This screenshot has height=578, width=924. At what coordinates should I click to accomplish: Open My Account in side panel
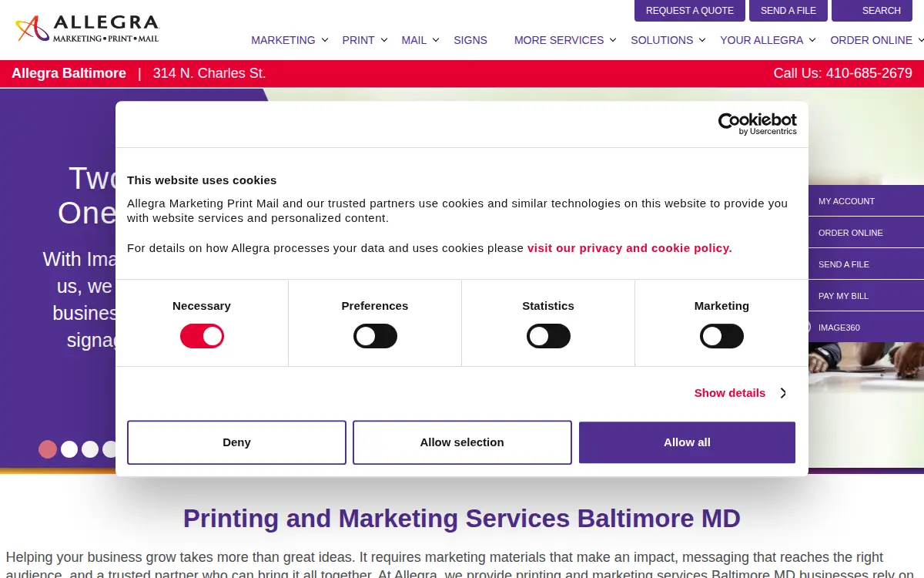click(847, 201)
